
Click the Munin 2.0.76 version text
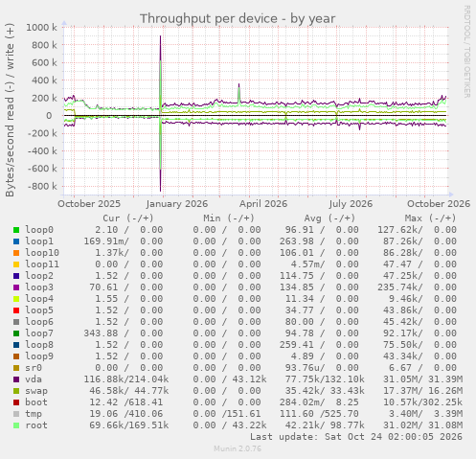click(238, 448)
